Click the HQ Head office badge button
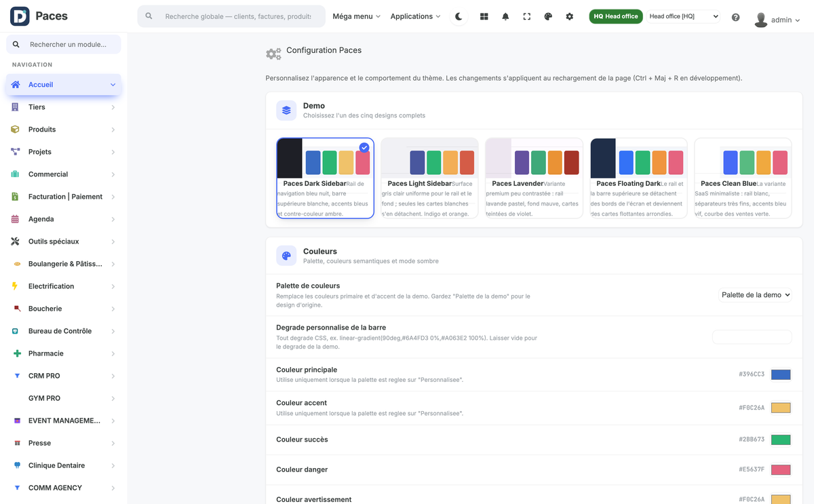 [616, 16]
